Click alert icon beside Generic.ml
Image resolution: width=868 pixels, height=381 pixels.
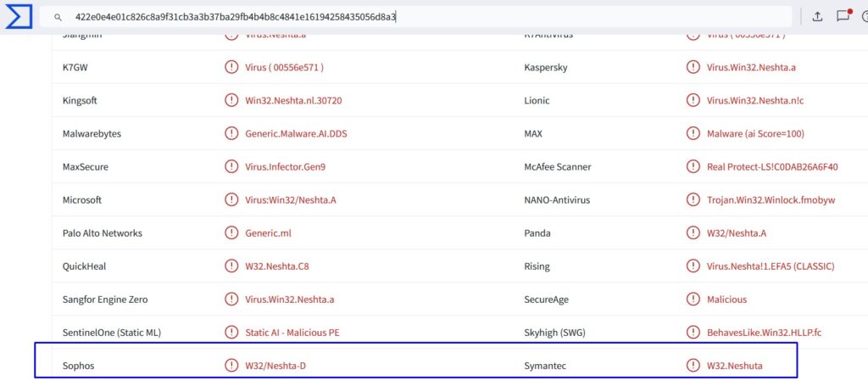[x=231, y=233]
